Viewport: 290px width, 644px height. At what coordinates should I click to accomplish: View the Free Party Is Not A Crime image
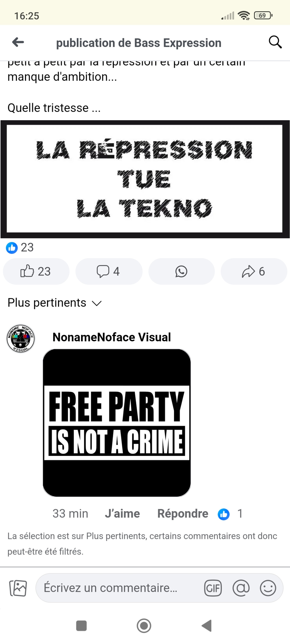point(117,423)
